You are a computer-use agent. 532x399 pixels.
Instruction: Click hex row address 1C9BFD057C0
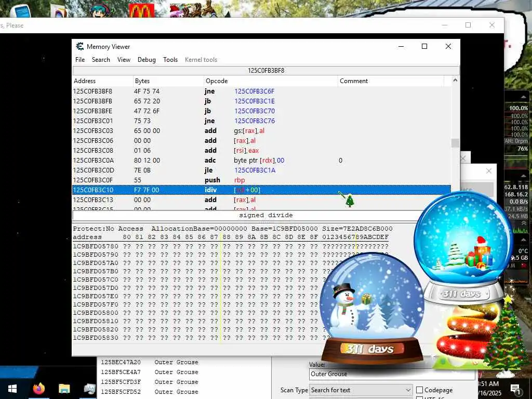click(96, 280)
